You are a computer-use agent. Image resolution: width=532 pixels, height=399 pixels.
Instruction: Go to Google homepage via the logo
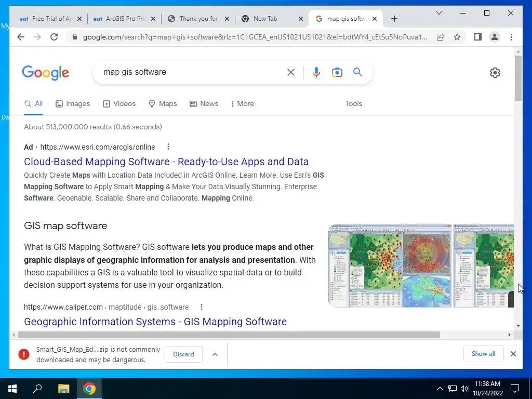(46, 73)
